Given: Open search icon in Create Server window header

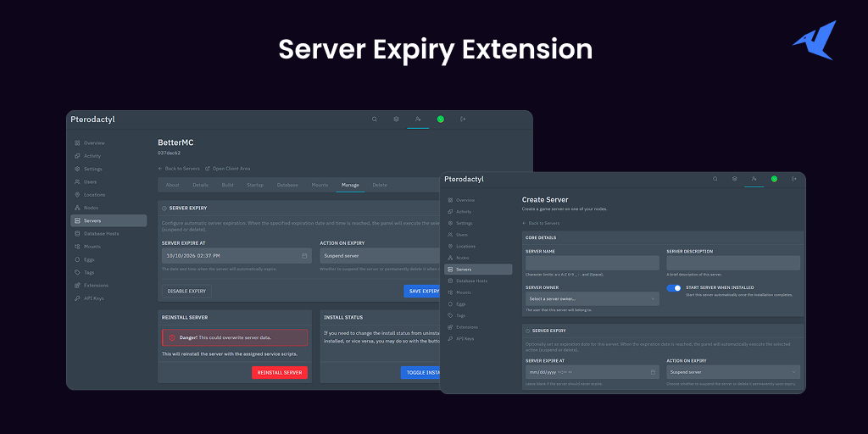Looking at the screenshot, I should tap(715, 179).
